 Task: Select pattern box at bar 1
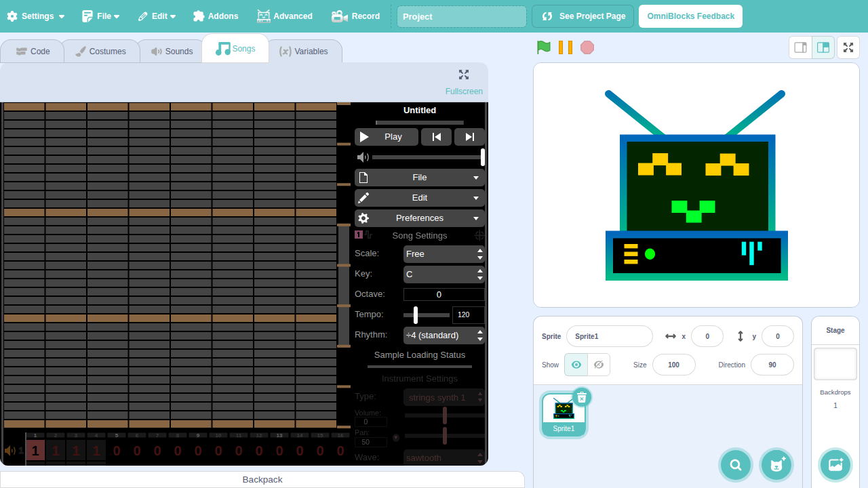tap(35, 451)
